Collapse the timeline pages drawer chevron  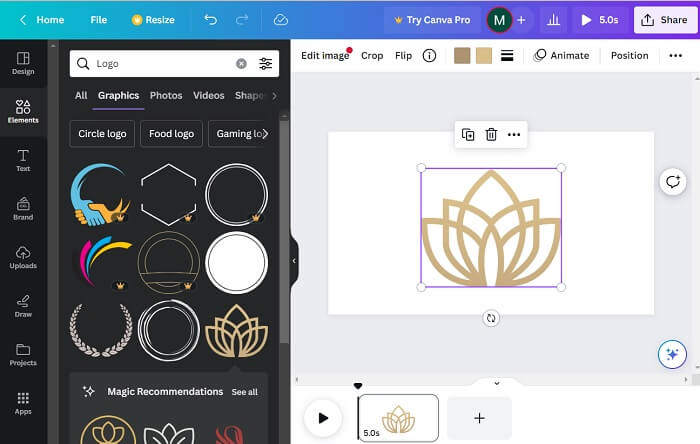click(496, 383)
